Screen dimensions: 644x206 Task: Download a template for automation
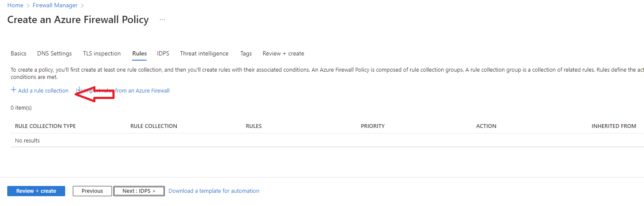click(214, 191)
